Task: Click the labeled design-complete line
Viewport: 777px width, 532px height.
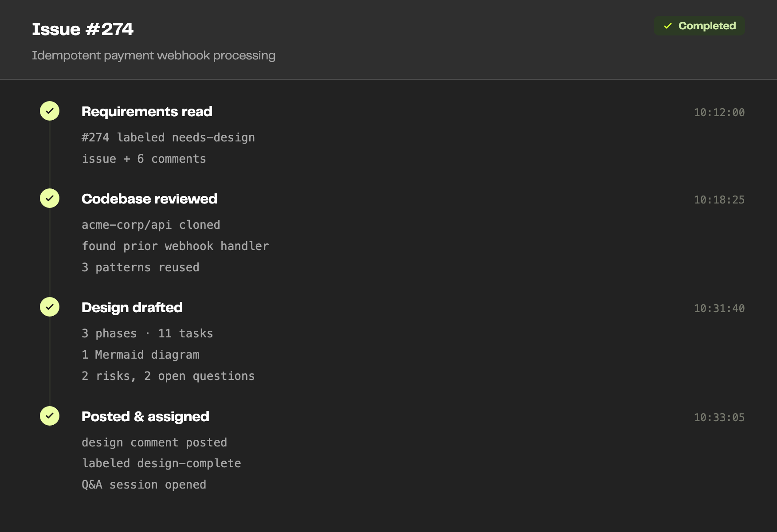Action: click(161, 463)
